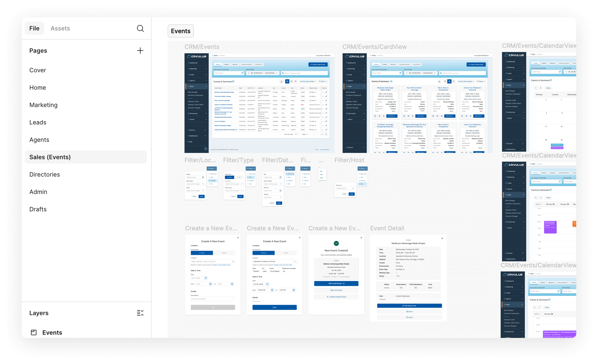Click the card grid view icon in Events & Seminars
The width and height of the screenshot is (598, 364).
(x=291, y=81)
